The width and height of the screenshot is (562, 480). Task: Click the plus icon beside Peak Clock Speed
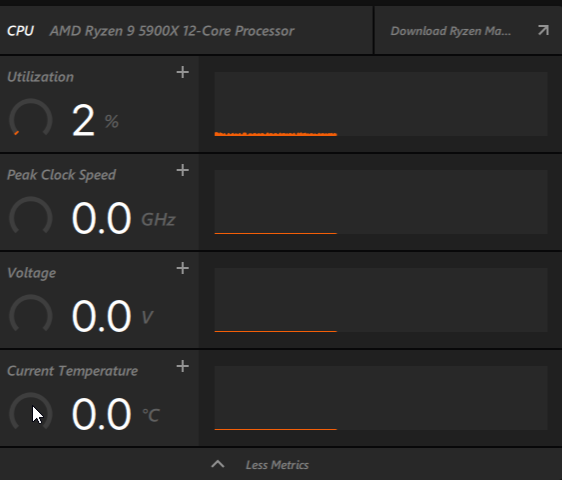pyautogui.click(x=183, y=170)
